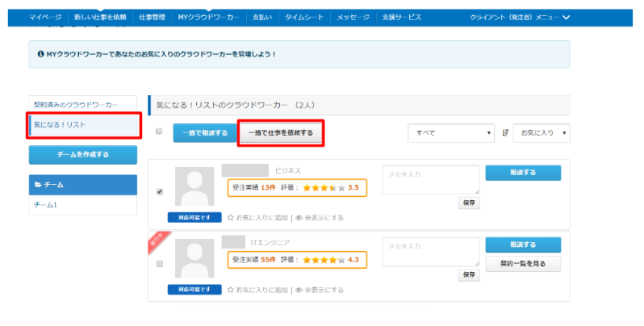Click the sort order icon beside お気に入り dropdown
Screen dimensions: 644x326
point(505,132)
